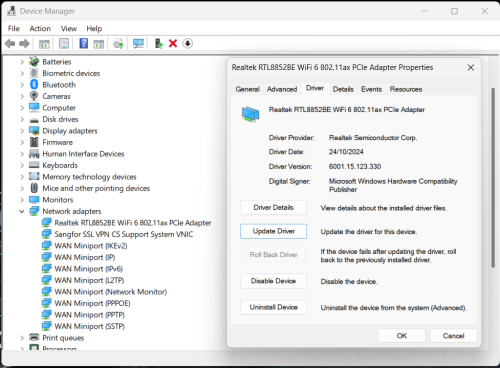Image resolution: width=500 pixels, height=368 pixels.
Task: Click the Forward arrow toolbar icon
Action: (x=24, y=44)
